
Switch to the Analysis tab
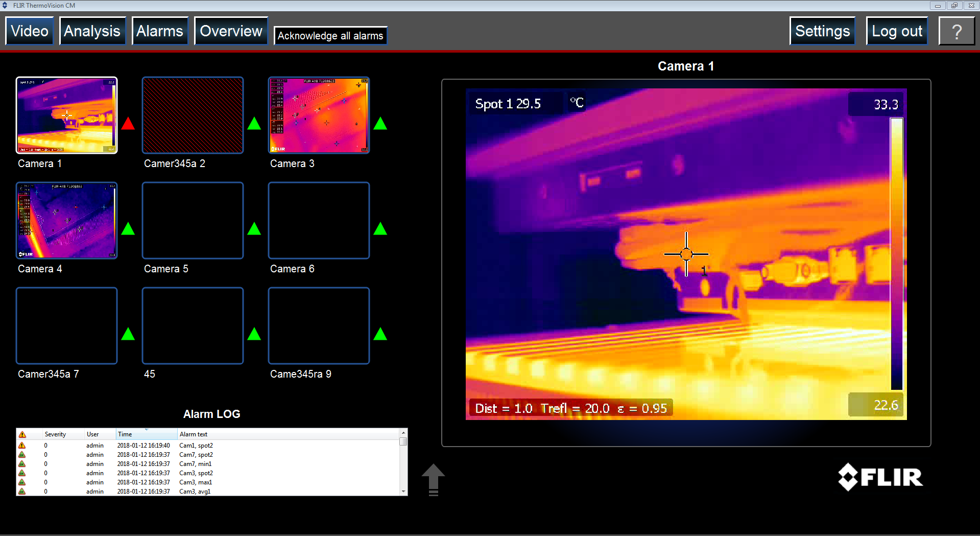[x=92, y=31]
